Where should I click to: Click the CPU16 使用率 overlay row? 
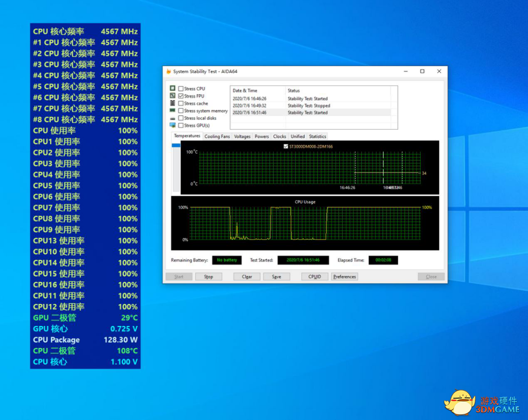(x=85, y=285)
